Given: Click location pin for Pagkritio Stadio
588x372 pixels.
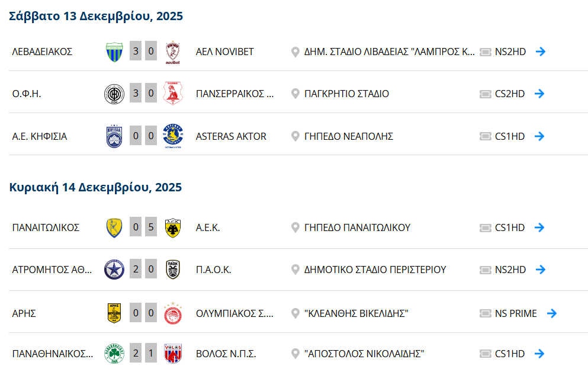Looking at the screenshot, I should coord(295,94).
